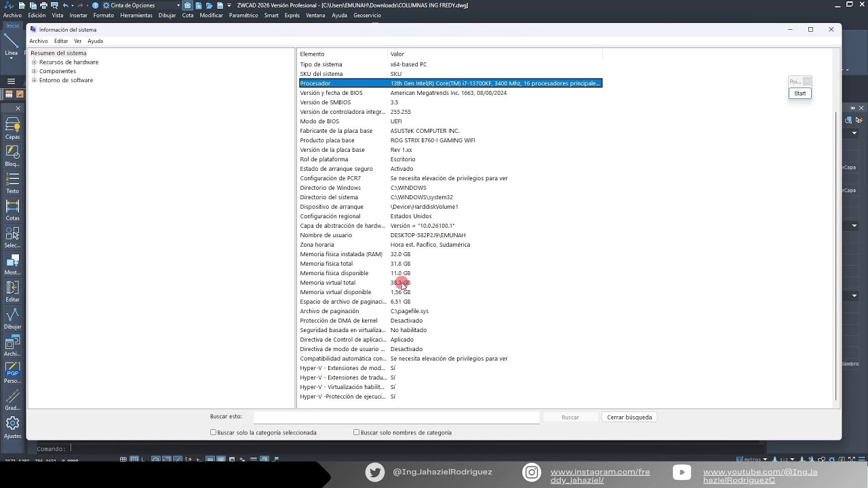Screen dimensions: 868x488
Task: Open the Editar tool panel
Action: (12, 291)
